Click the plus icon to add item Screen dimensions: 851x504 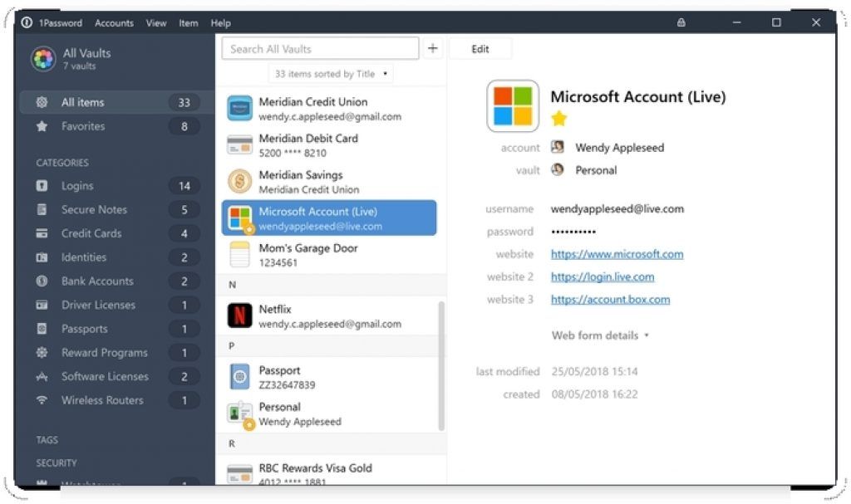432,48
